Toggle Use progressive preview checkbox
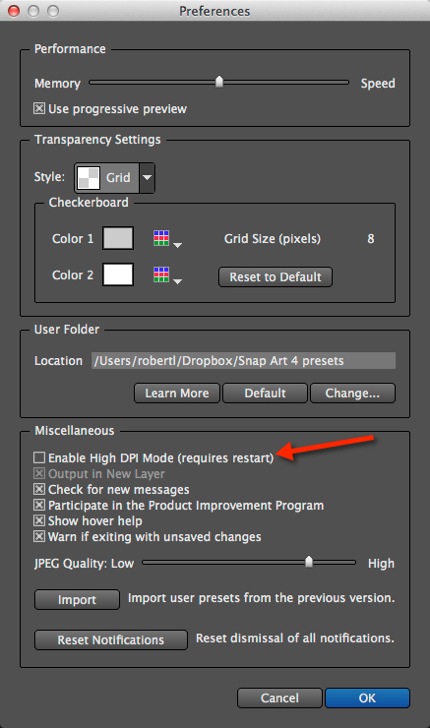430x728 pixels. (x=39, y=109)
